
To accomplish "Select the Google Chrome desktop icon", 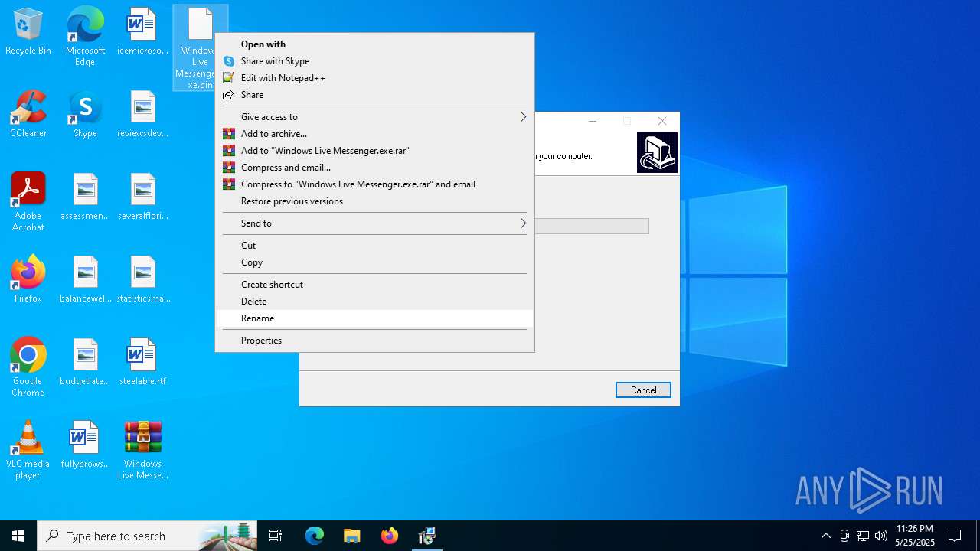I will [28, 367].
